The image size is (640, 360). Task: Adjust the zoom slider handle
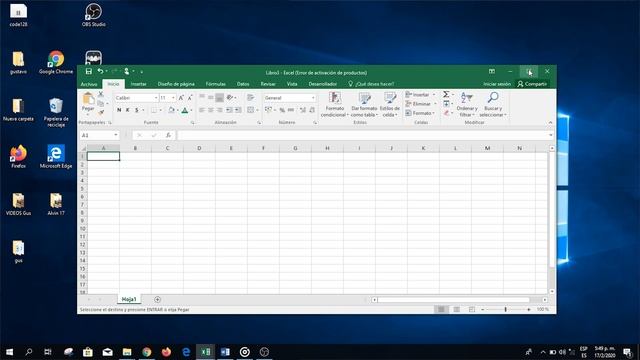(x=505, y=310)
